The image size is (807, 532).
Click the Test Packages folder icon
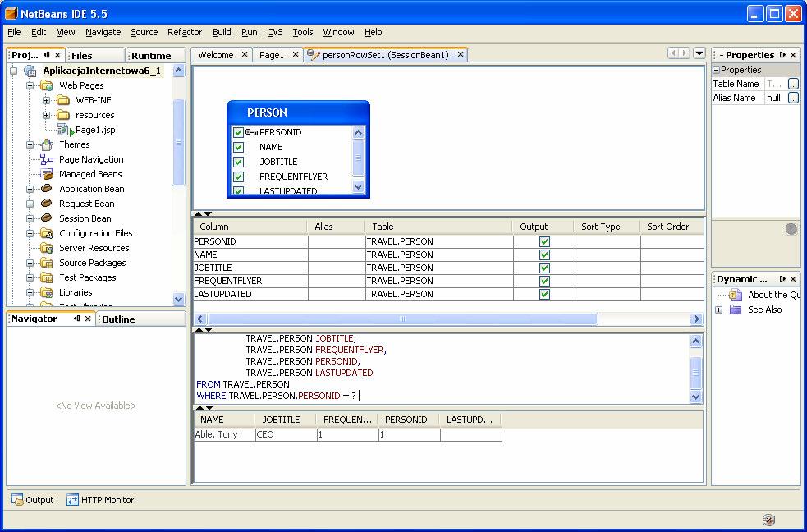(46, 277)
